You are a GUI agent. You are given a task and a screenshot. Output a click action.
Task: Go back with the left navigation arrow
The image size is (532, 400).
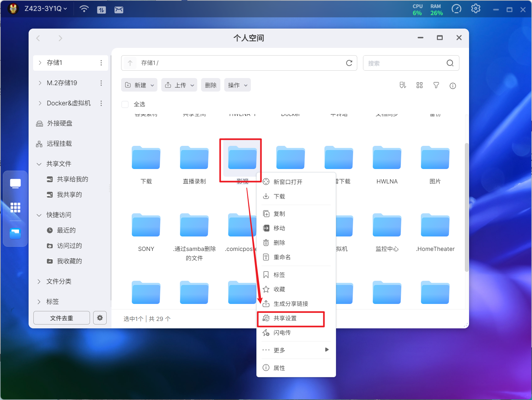(x=38, y=38)
